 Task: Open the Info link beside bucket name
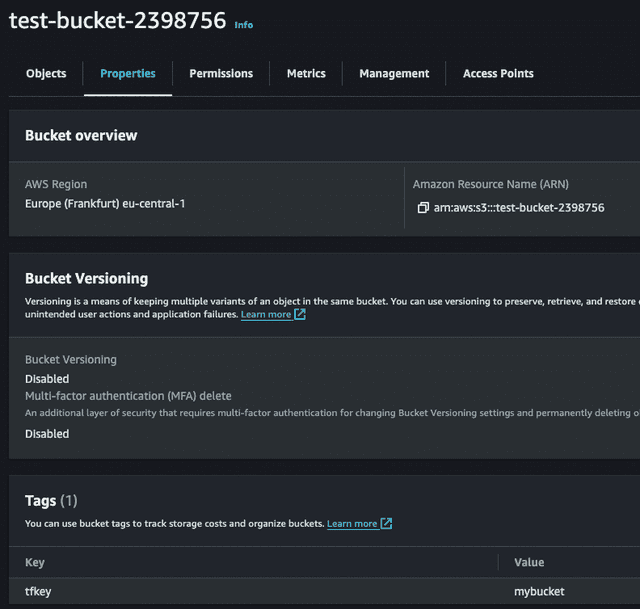[x=243, y=24]
